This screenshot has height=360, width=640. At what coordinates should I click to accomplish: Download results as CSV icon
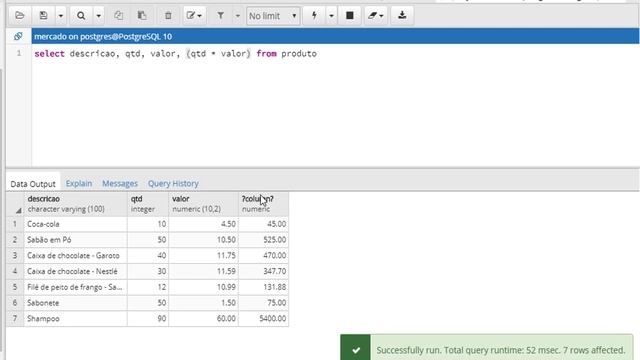pos(402,16)
